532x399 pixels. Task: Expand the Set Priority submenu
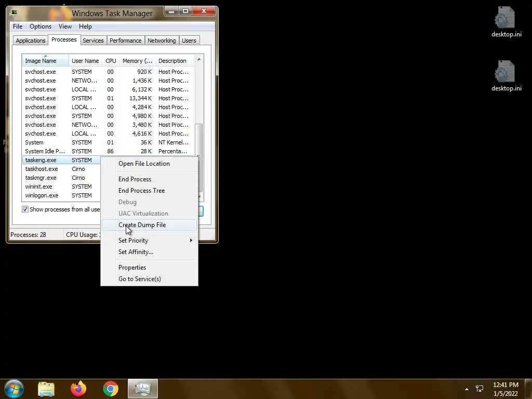[x=149, y=241]
